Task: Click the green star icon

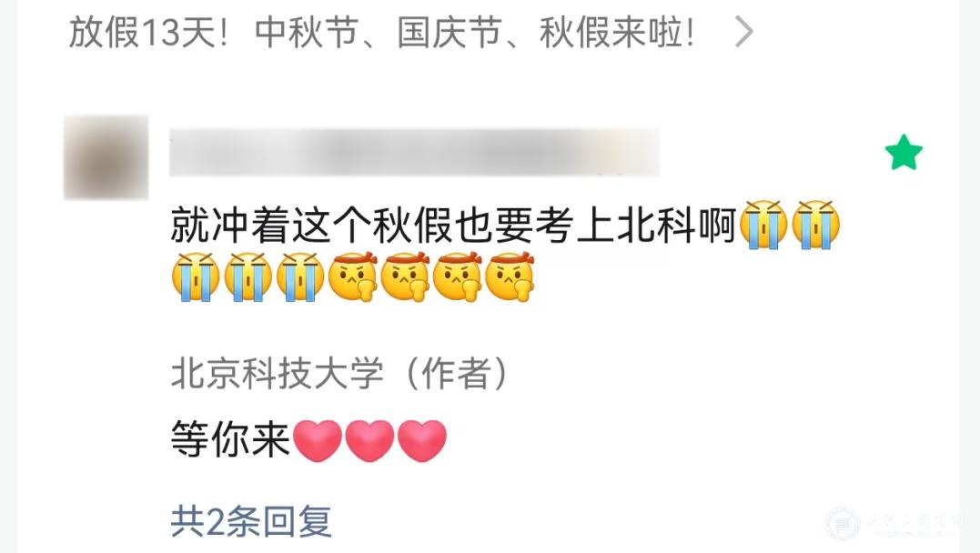Action: click(x=904, y=153)
